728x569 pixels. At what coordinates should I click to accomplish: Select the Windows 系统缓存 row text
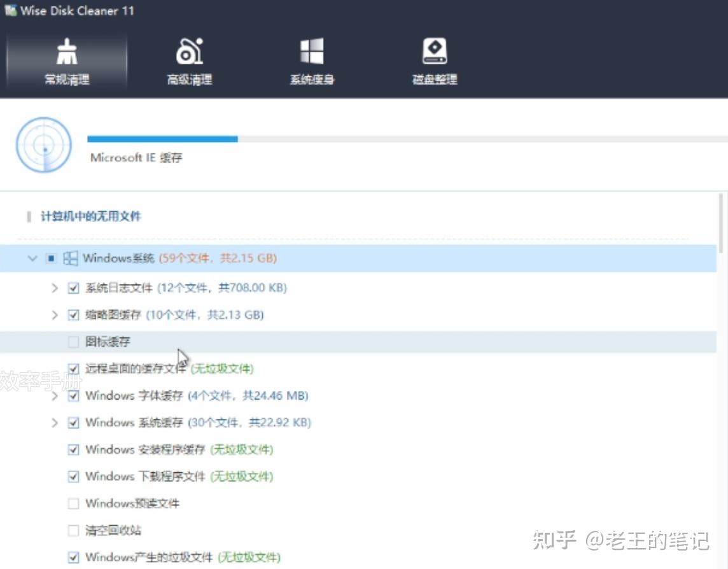pos(199,423)
